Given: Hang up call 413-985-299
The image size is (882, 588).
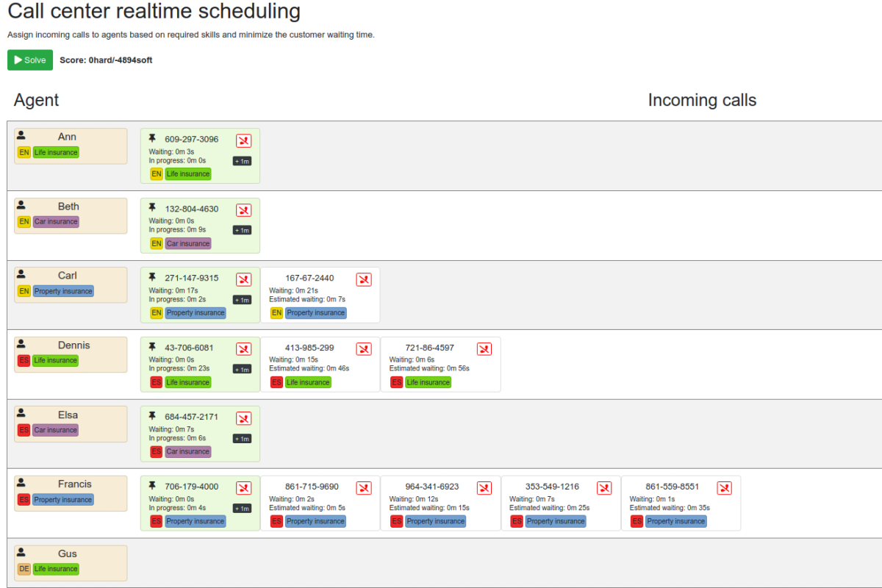Looking at the screenshot, I should 364,348.
